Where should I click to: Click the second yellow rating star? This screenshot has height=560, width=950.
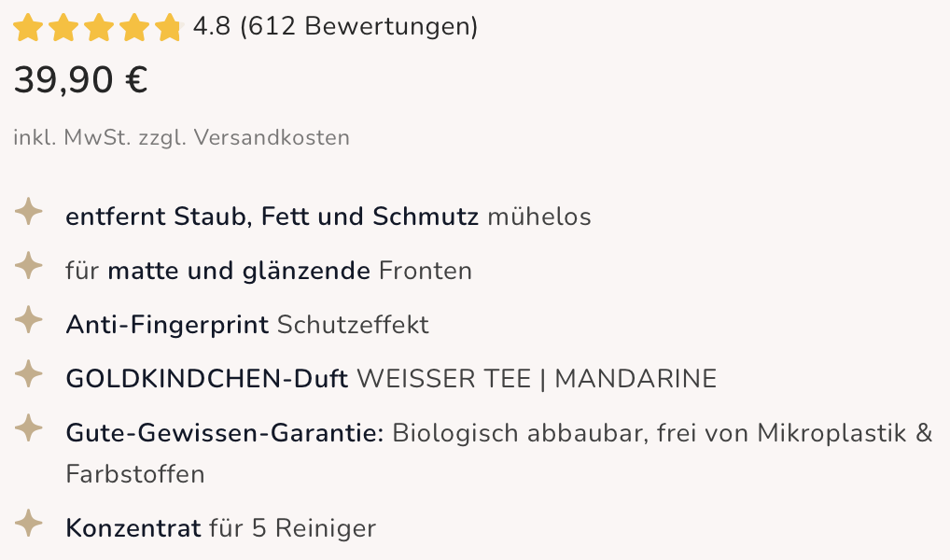(63, 28)
